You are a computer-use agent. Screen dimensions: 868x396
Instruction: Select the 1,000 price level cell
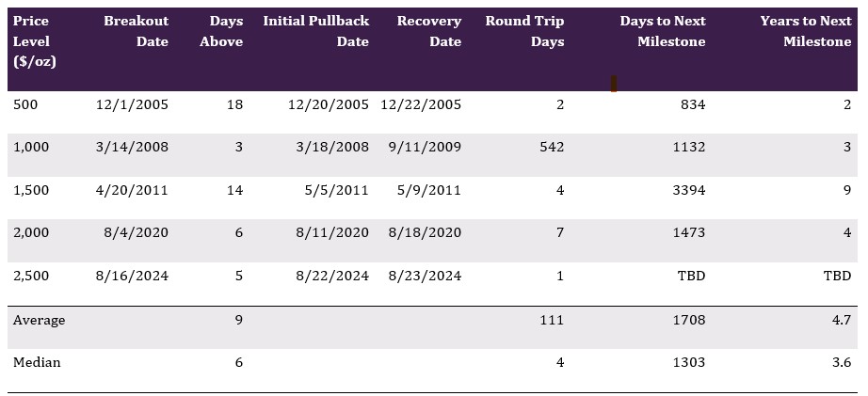click(30, 147)
